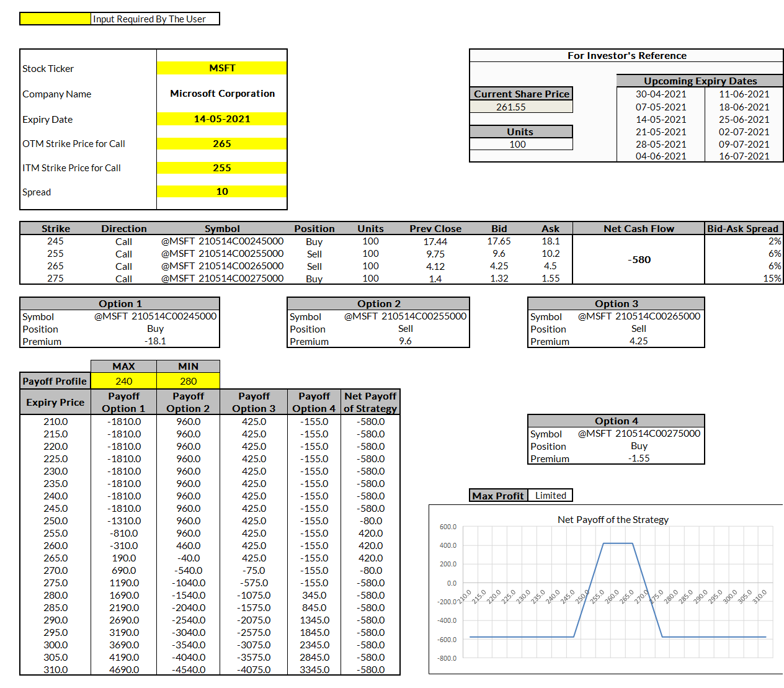Select the Bid value 17.65

pyautogui.click(x=499, y=241)
